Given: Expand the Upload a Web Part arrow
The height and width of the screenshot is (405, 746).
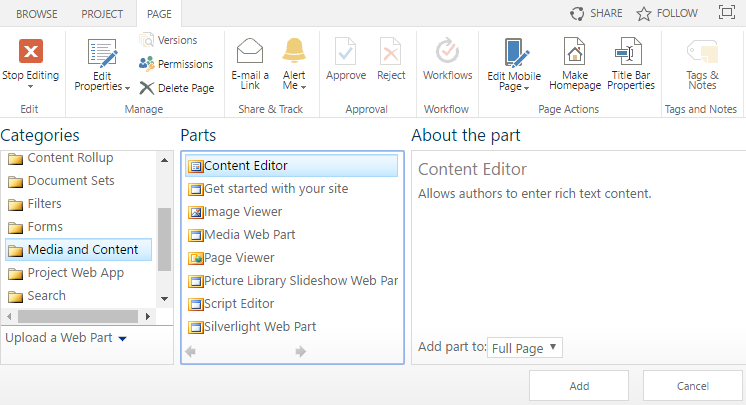Looking at the screenshot, I should point(122,339).
